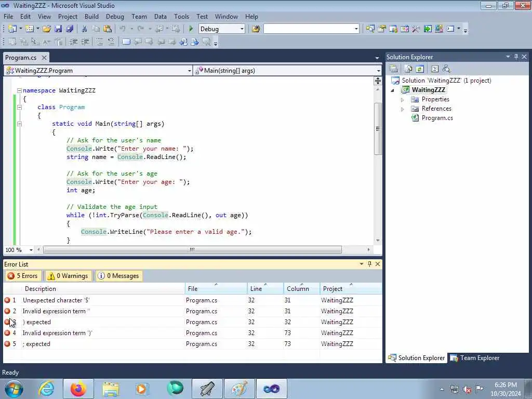Click the editor vertical scrollbar thumb
The width and height of the screenshot is (532, 399).
click(378, 129)
